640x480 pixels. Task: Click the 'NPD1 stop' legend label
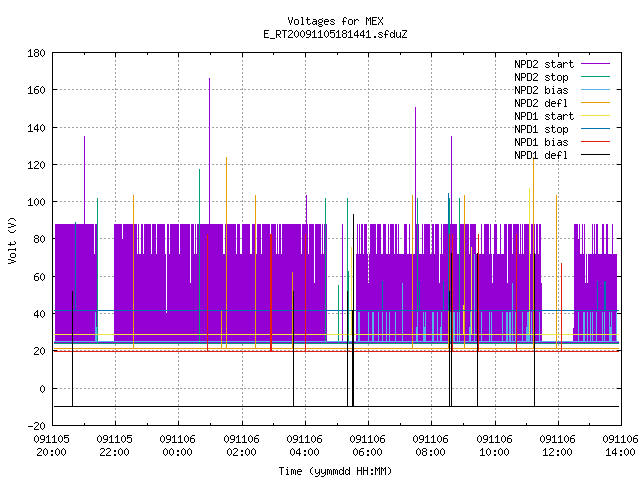pyautogui.click(x=541, y=129)
